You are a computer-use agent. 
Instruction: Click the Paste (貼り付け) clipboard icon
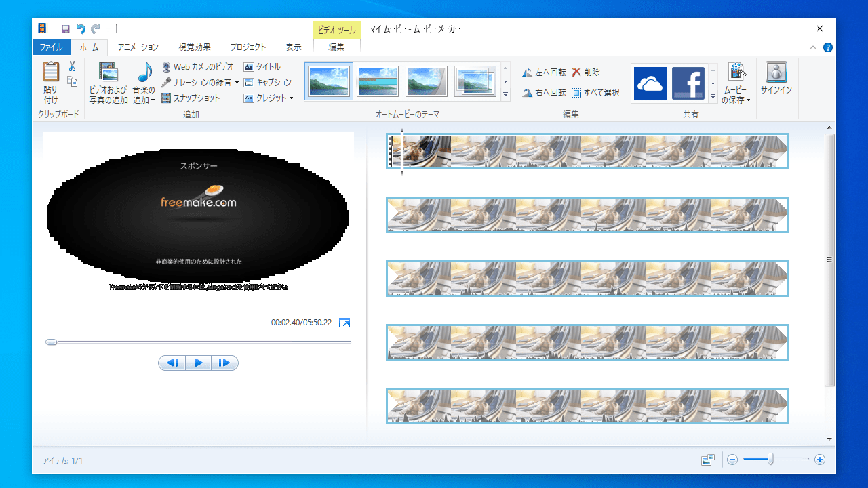pyautogui.click(x=51, y=72)
